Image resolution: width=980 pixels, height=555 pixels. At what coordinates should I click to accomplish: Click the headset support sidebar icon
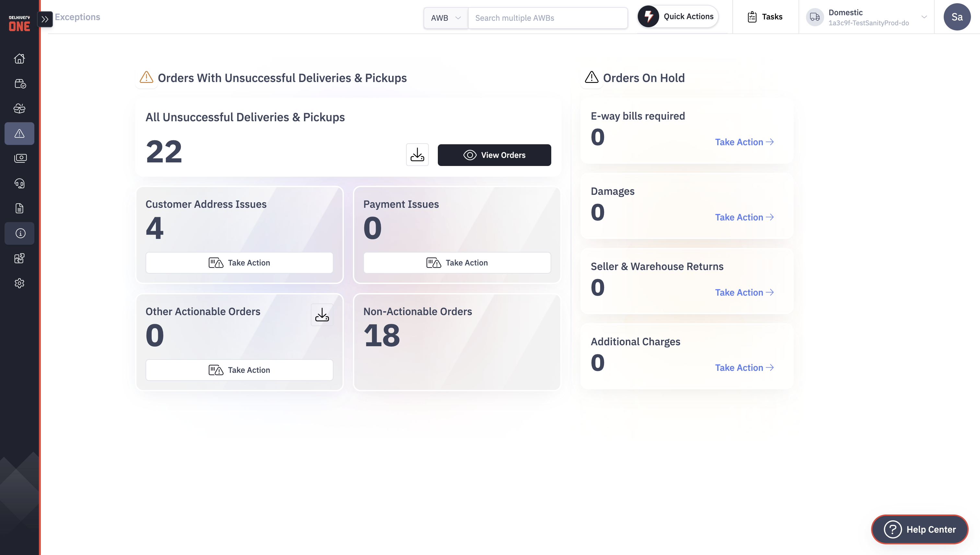click(x=19, y=184)
